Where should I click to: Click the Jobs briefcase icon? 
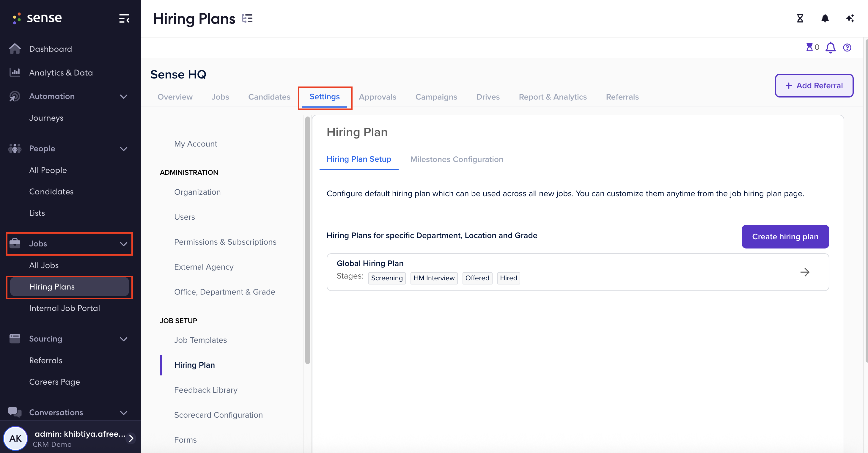[15, 243]
